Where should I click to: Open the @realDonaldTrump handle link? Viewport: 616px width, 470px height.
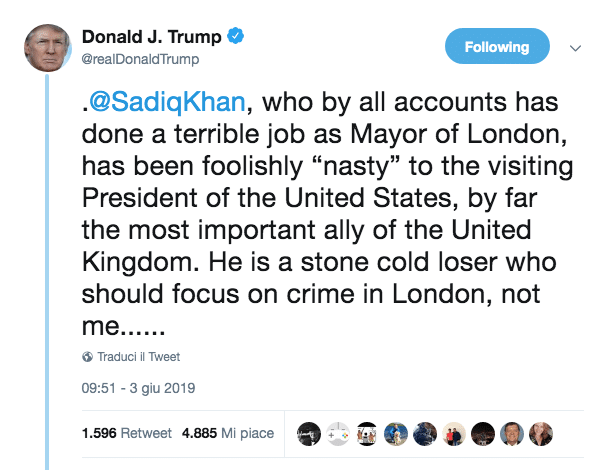tap(140, 58)
